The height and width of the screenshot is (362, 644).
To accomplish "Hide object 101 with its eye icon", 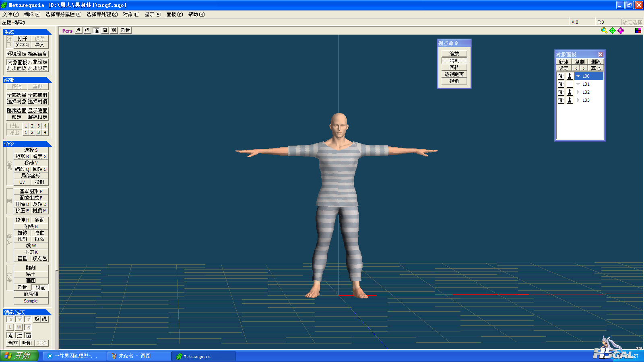I will click(x=561, y=84).
